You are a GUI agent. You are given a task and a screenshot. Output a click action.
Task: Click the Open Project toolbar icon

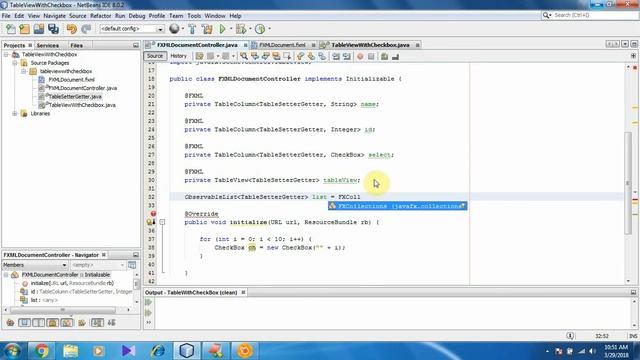point(39,29)
